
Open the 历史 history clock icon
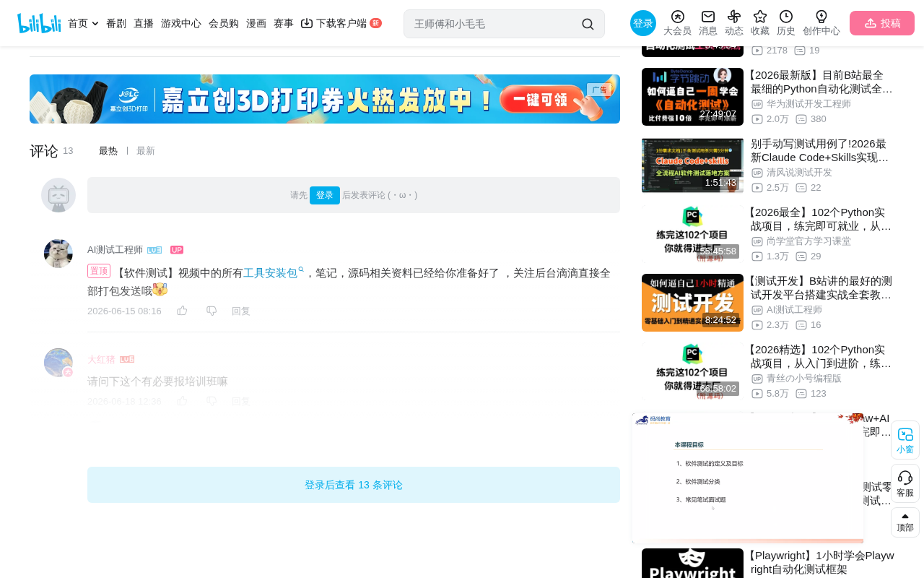click(786, 17)
